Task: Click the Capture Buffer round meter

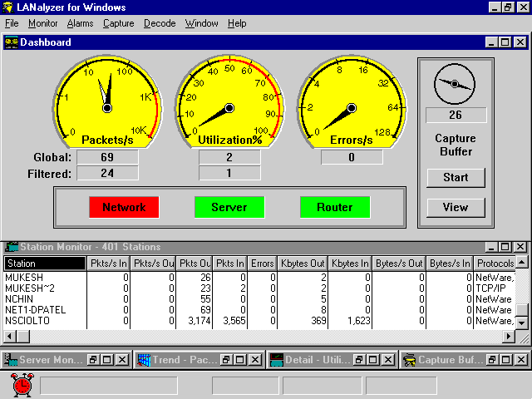Action: [x=455, y=84]
